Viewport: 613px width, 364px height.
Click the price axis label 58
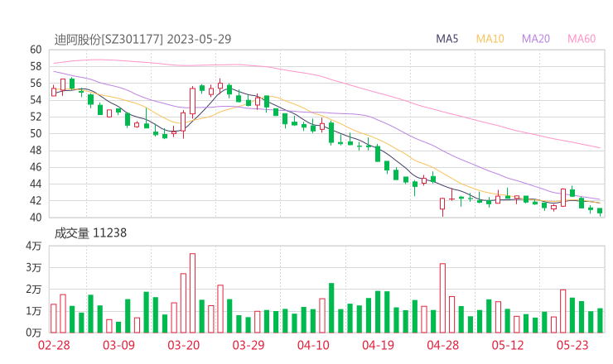click(x=36, y=66)
